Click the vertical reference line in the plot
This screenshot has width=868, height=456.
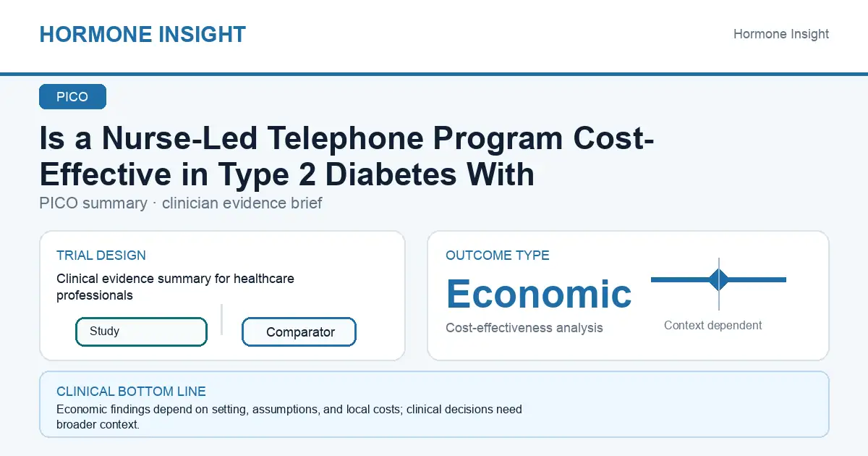tap(718, 284)
